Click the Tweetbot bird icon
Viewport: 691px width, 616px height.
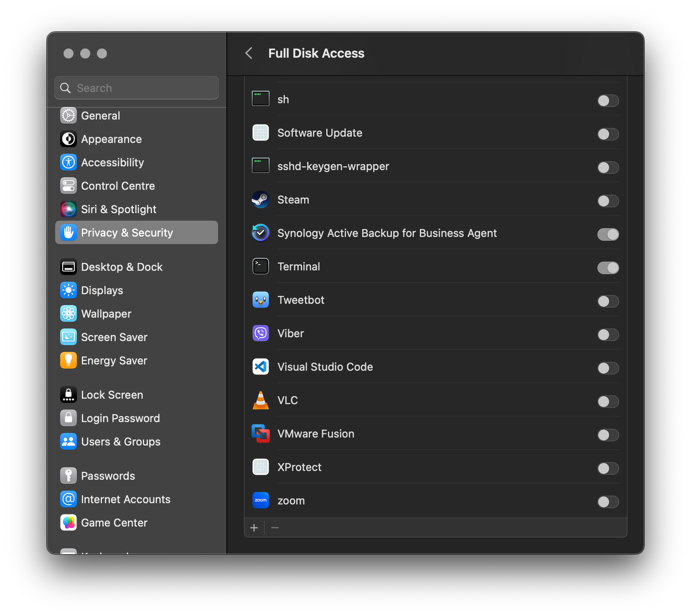261,300
